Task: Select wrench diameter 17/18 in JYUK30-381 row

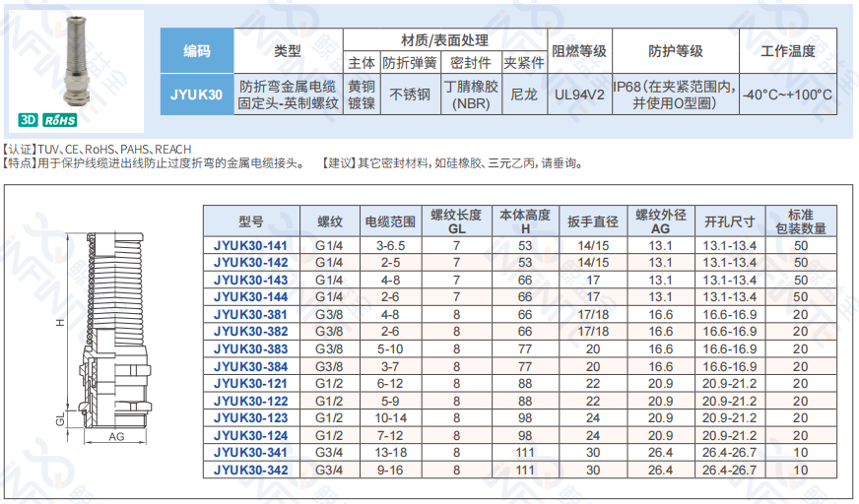Action: click(x=593, y=314)
